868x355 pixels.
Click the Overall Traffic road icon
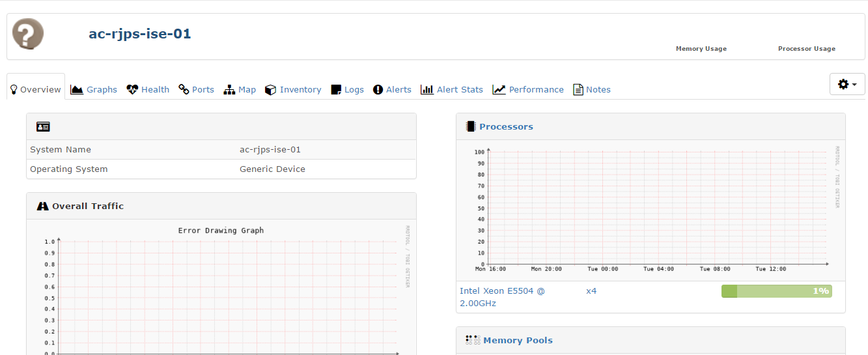(x=43, y=206)
